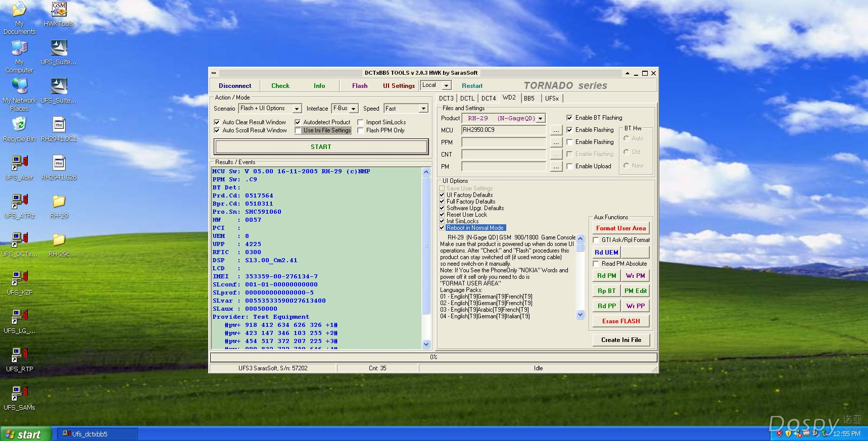The height and width of the screenshot is (441, 868).
Task: Open UFS_KZF shortcut icon
Action: (19, 282)
